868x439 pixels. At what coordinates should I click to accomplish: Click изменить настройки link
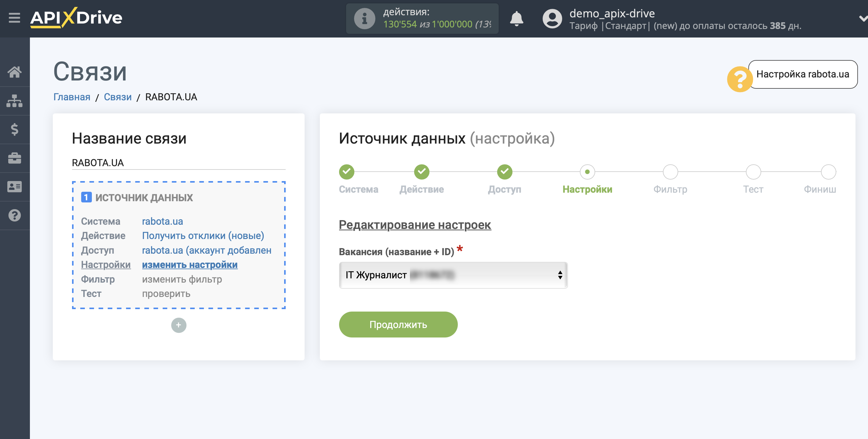[190, 265]
